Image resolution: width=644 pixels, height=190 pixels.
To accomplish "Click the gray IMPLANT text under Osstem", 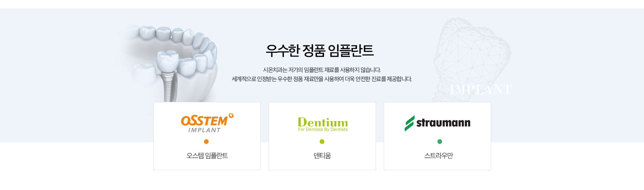I will [x=204, y=130].
